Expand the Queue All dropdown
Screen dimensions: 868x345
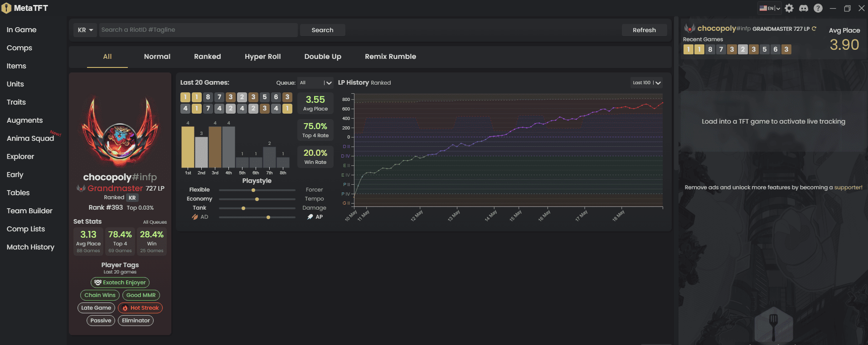(315, 83)
